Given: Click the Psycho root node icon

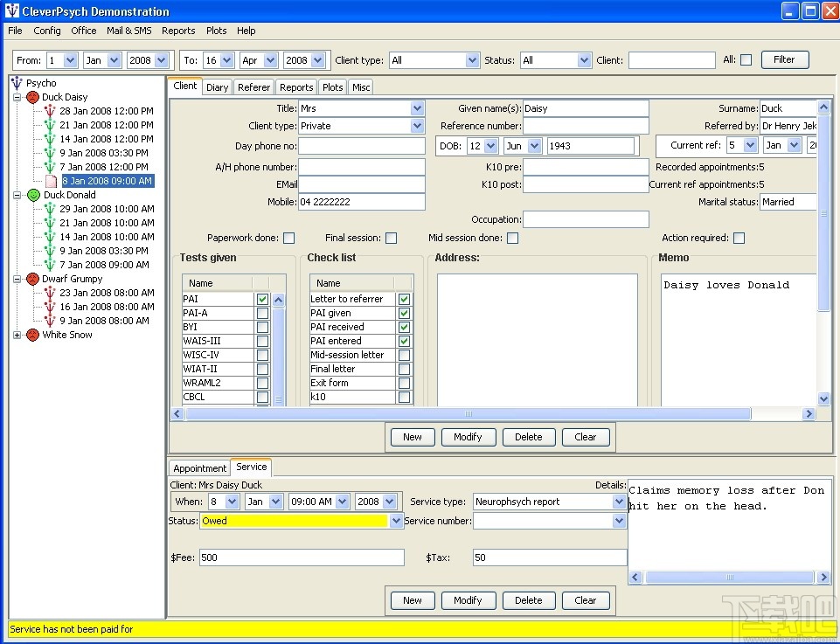Looking at the screenshot, I should click(17, 83).
